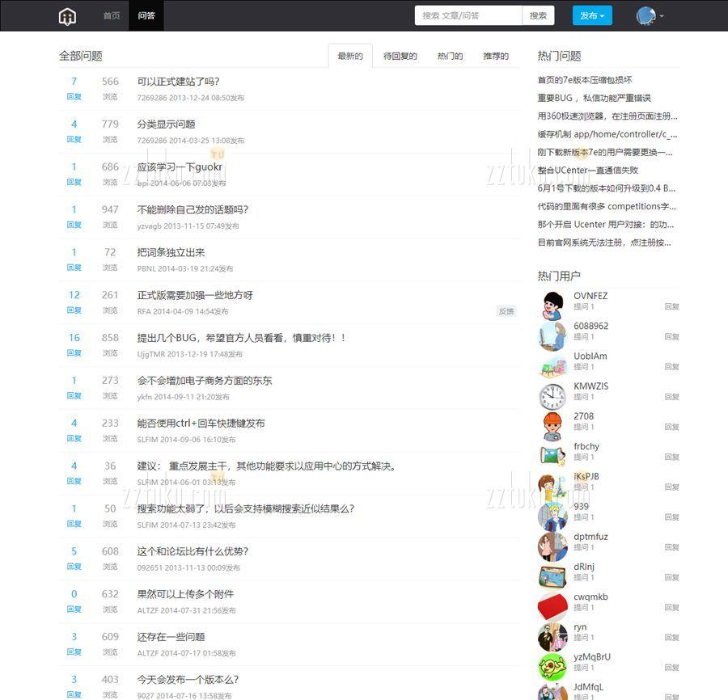
Task: Click user 939 avatar
Action: pos(552,516)
